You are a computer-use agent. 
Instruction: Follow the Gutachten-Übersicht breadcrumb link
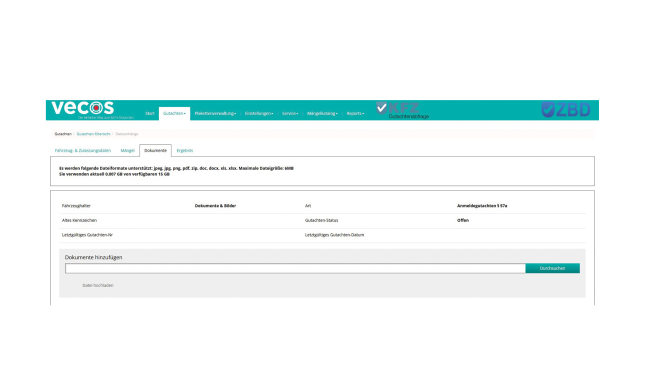(93, 134)
